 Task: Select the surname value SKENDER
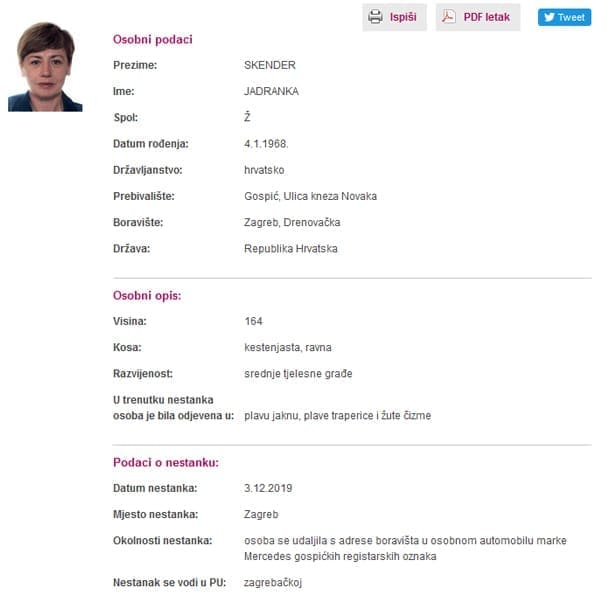pos(270,66)
